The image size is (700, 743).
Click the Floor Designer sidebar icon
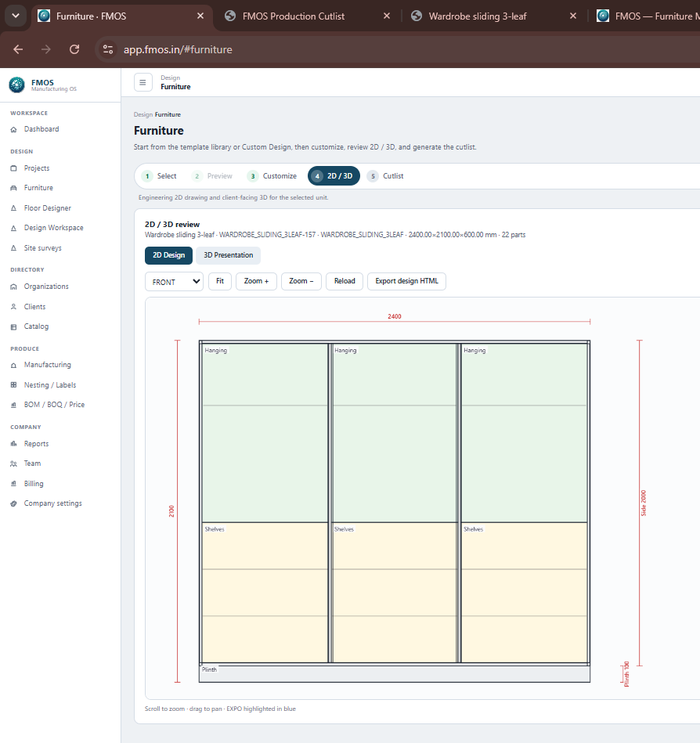(14, 208)
